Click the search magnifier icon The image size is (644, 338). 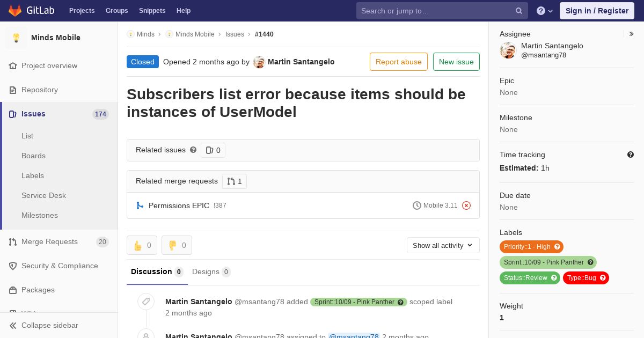click(519, 11)
